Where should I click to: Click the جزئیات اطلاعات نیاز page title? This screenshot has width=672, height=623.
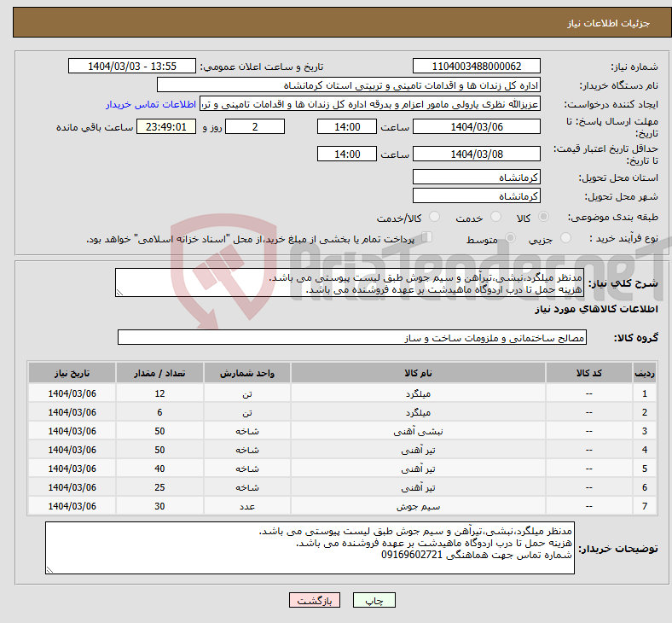coord(609,23)
